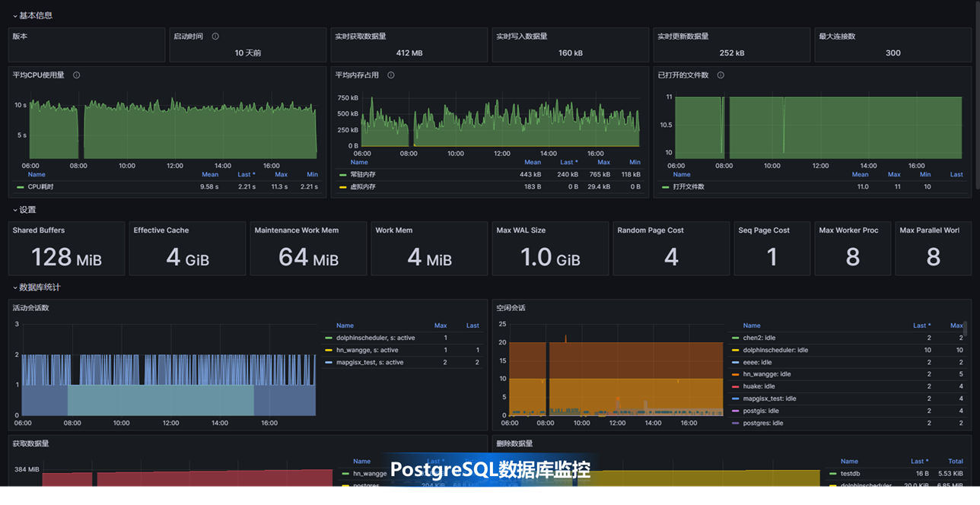Click the Random Page Cost panel title
The width and height of the screenshot is (980, 505).
coord(651,230)
